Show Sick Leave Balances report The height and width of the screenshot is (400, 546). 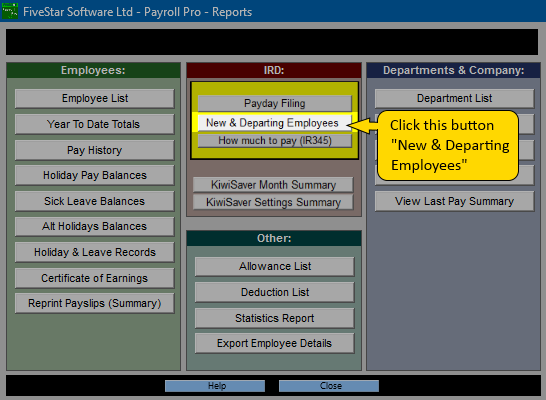point(95,201)
